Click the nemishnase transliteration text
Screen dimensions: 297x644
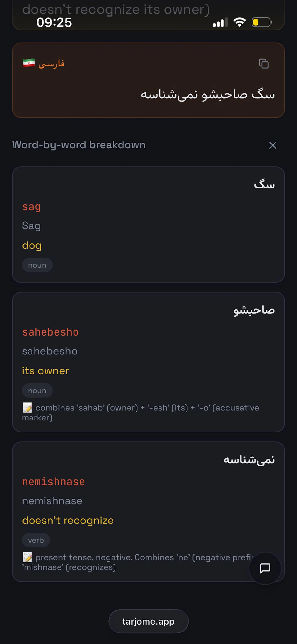pyautogui.click(x=52, y=501)
